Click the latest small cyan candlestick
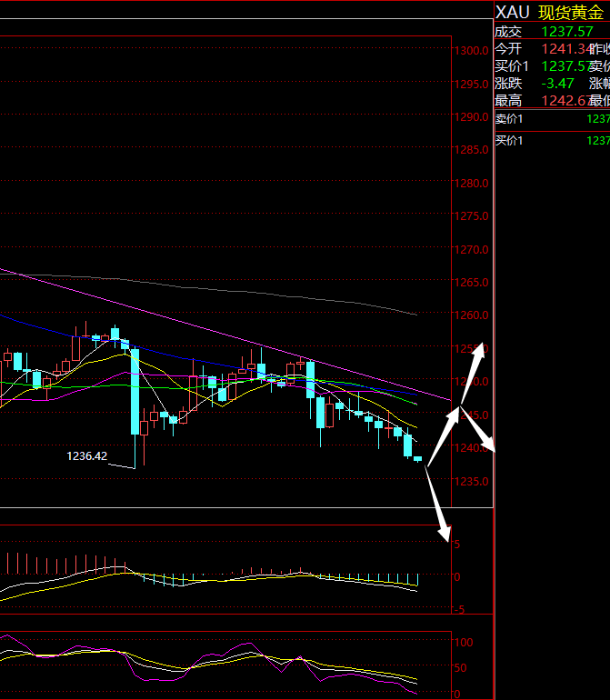Screen dimensions: 610x700 pos(417,459)
